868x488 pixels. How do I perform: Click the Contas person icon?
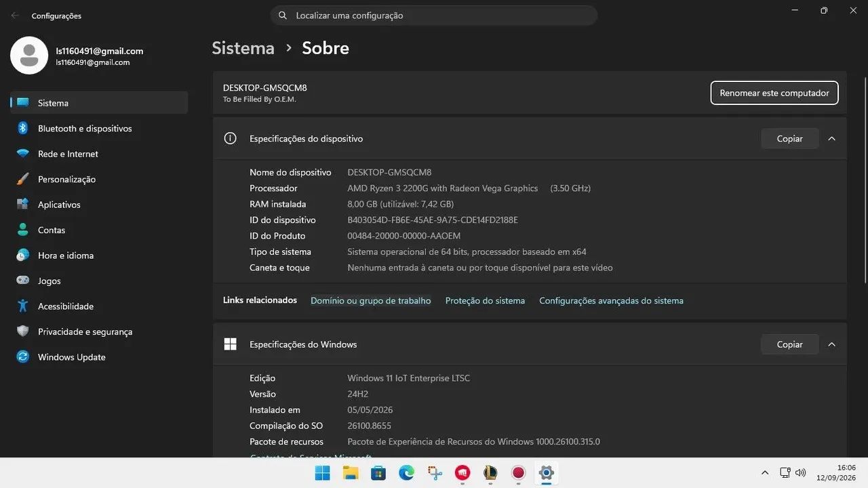[23, 230]
